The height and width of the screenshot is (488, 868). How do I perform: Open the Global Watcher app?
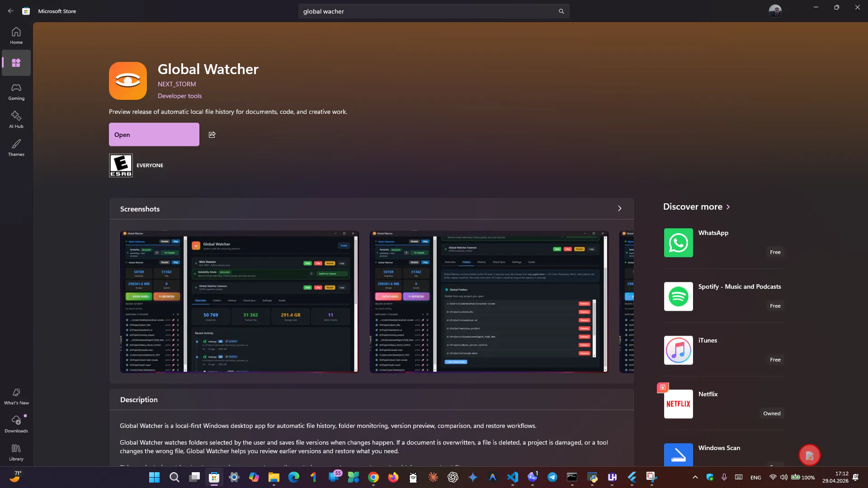click(154, 135)
